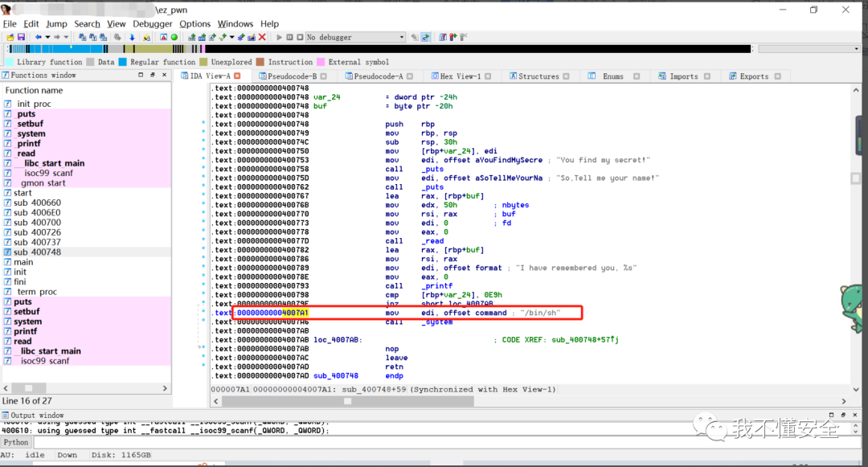Screen dimensions: 868x467
Task: Open the forward-history dropdown arrow
Action: [x=66, y=37]
